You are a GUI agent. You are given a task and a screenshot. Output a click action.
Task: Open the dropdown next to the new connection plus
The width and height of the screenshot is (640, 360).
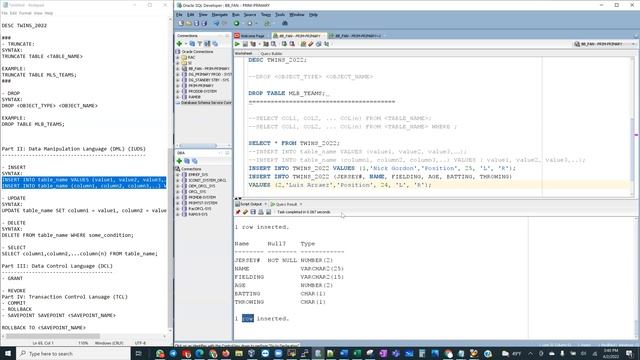pos(186,44)
